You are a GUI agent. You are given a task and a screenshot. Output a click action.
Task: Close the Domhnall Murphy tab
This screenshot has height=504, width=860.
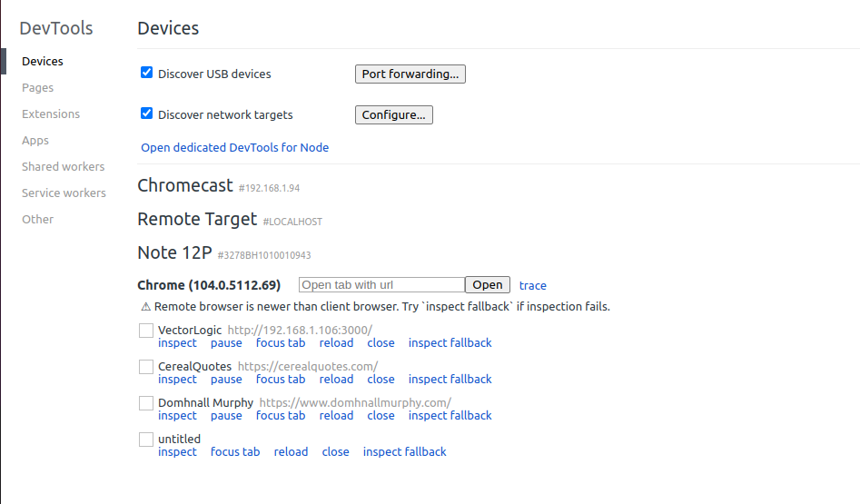pos(381,416)
